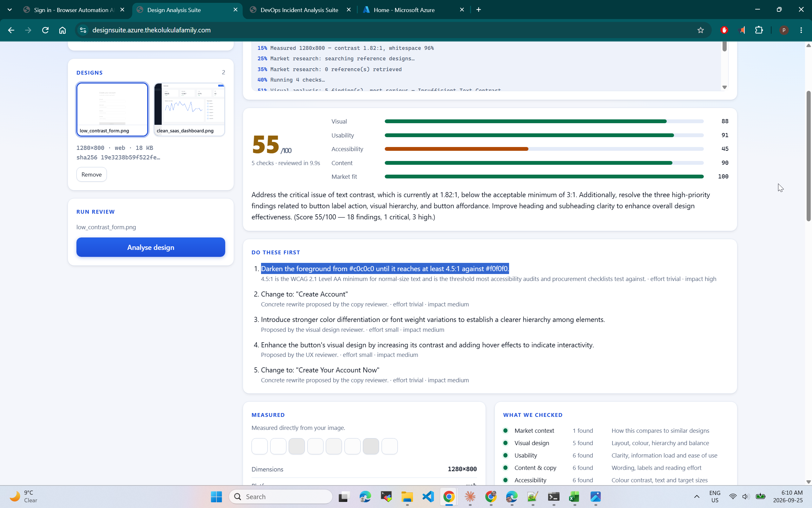
Task: Open Visual Studio Code from the taskbar
Action: (x=428, y=497)
